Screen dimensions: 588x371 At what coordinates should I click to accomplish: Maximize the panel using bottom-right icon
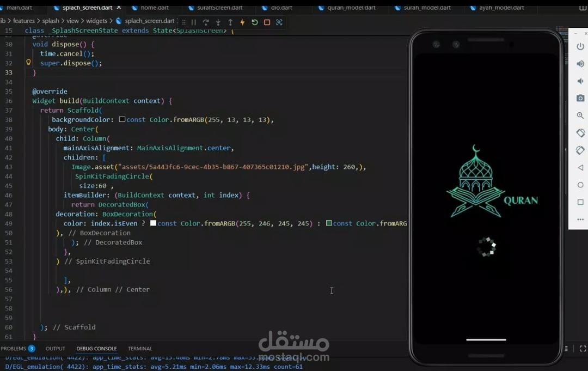[x=583, y=349]
